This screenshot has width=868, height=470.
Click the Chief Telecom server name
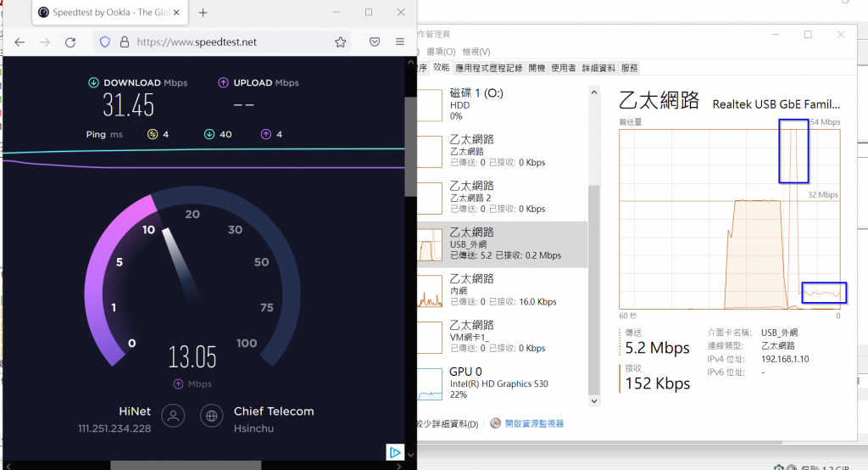pos(274,411)
